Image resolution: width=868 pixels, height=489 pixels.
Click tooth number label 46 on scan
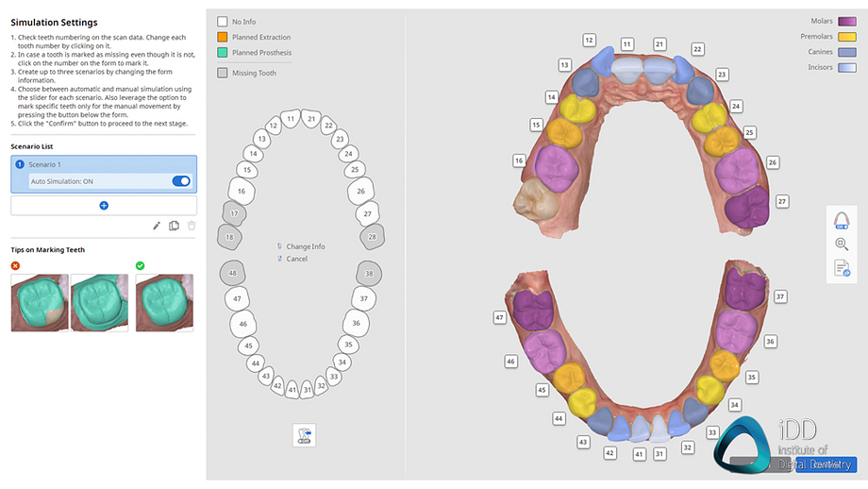tap(510, 361)
